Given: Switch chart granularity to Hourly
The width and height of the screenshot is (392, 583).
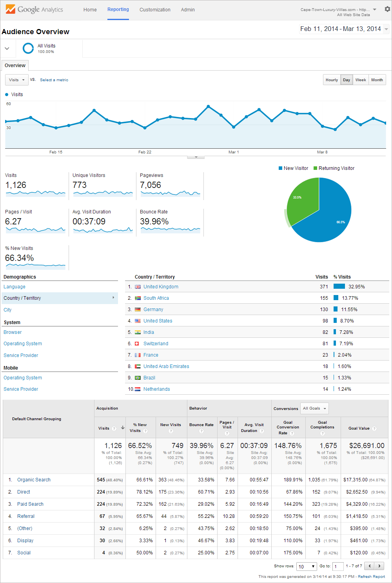Looking at the screenshot, I should (x=332, y=80).
